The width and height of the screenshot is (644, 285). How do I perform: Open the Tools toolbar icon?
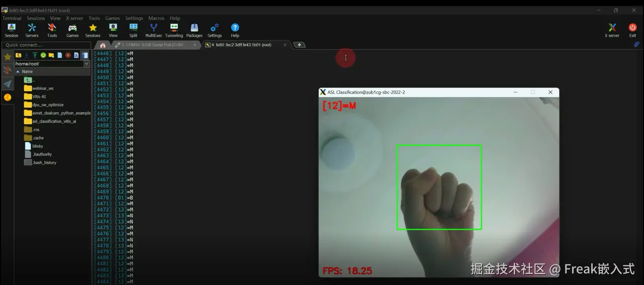(x=52, y=30)
